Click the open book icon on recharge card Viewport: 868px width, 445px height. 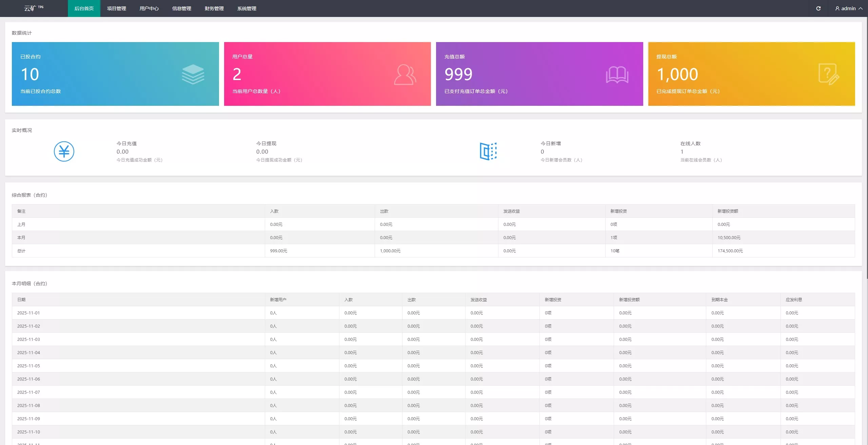617,75
